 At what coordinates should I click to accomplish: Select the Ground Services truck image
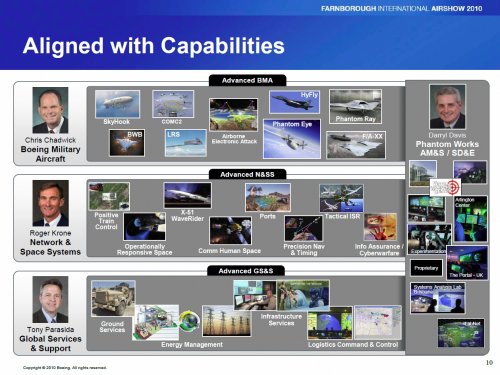pos(113,298)
